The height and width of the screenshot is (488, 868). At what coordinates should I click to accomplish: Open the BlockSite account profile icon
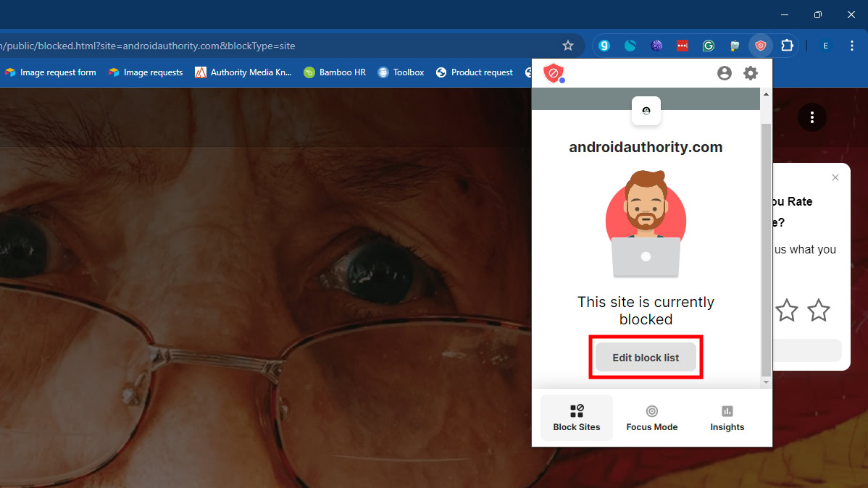tap(724, 73)
